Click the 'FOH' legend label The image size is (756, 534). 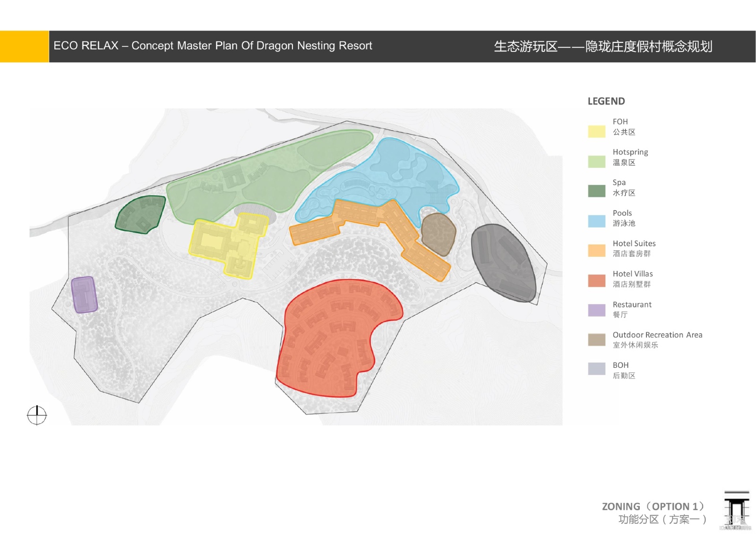(x=620, y=122)
